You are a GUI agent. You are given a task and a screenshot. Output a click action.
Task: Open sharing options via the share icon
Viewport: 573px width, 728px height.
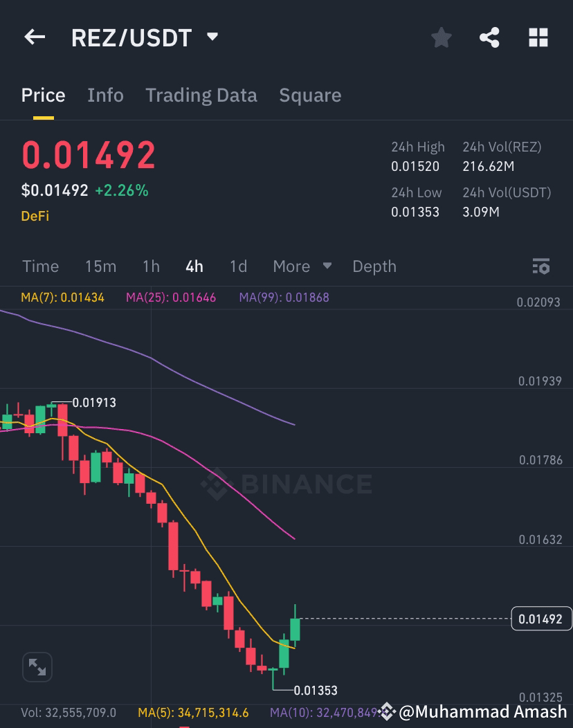click(x=490, y=38)
